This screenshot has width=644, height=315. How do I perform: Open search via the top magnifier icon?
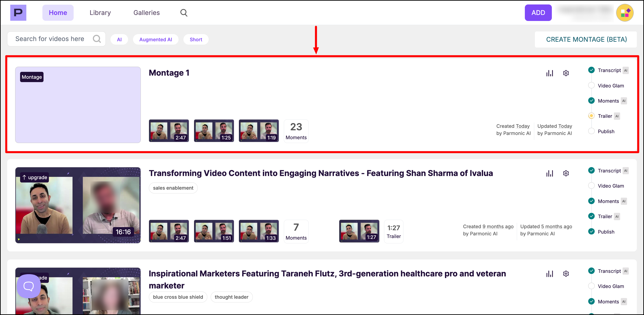(x=184, y=13)
